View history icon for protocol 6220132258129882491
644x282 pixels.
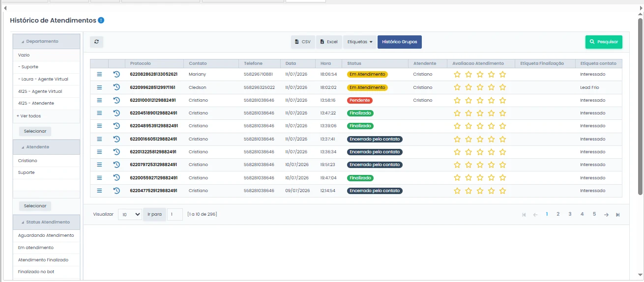pos(117,152)
